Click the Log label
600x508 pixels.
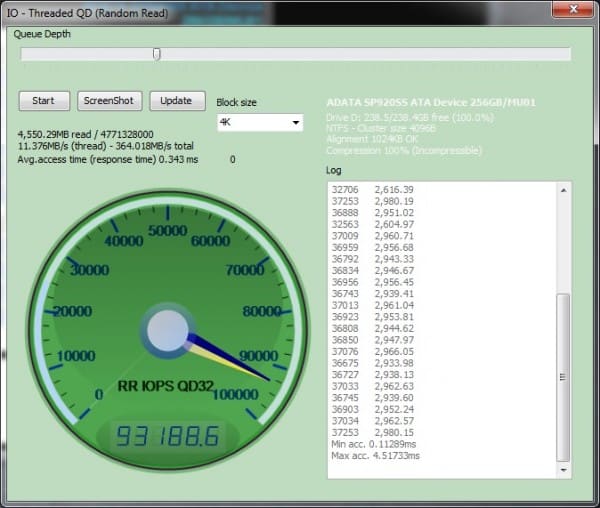(334, 170)
